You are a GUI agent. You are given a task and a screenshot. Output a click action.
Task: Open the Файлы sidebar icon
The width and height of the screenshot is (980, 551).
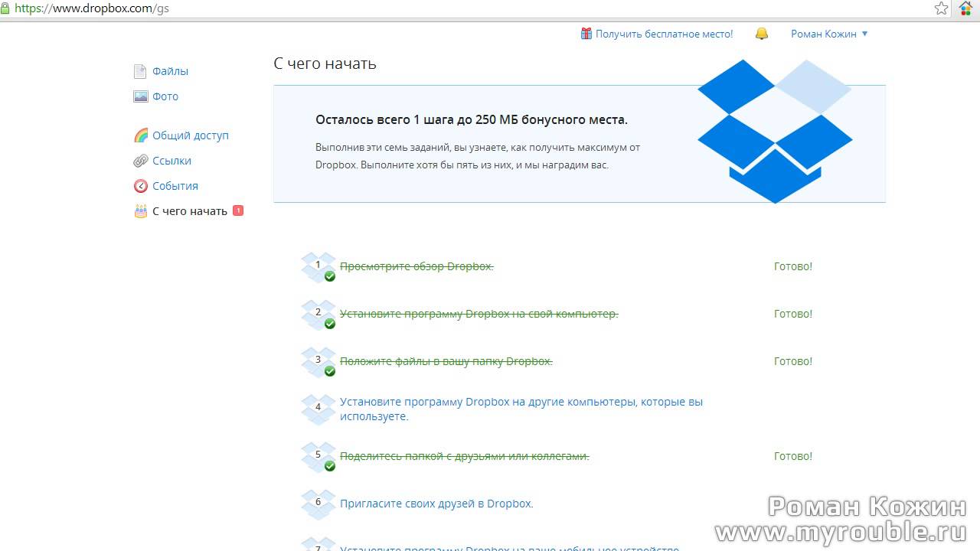pos(140,71)
